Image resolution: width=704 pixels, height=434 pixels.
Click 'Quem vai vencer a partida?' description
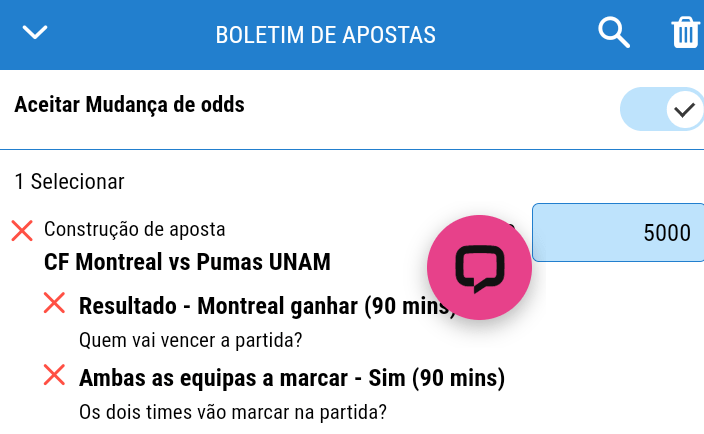tap(191, 340)
